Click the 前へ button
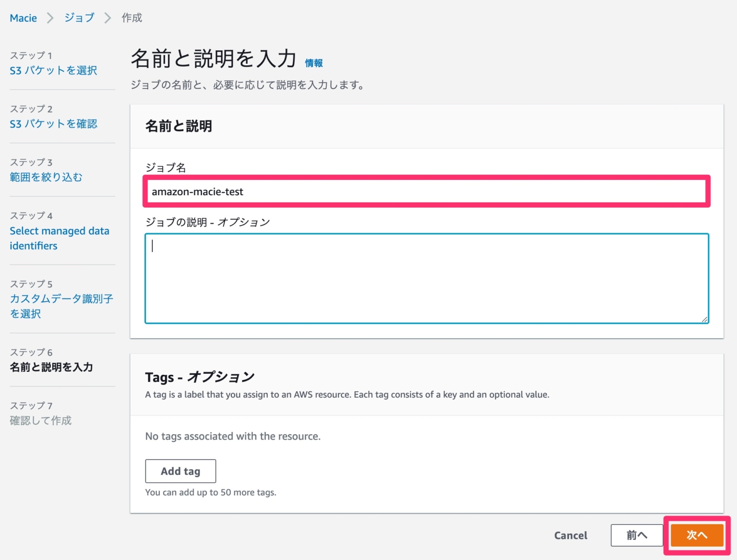The image size is (737, 560). pyautogui.click(x=636, y=535)
